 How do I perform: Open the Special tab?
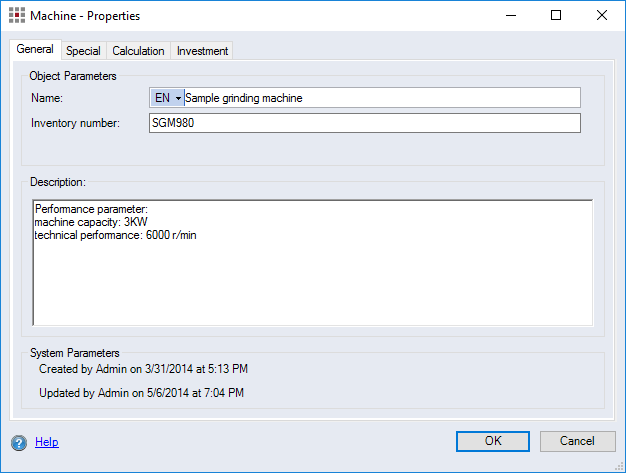(x=83, y=51)
